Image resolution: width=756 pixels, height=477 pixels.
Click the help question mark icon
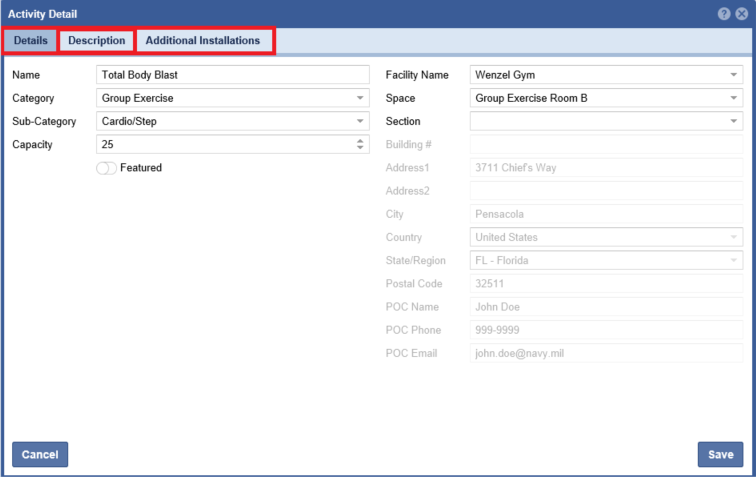click(x=724, y=14)
